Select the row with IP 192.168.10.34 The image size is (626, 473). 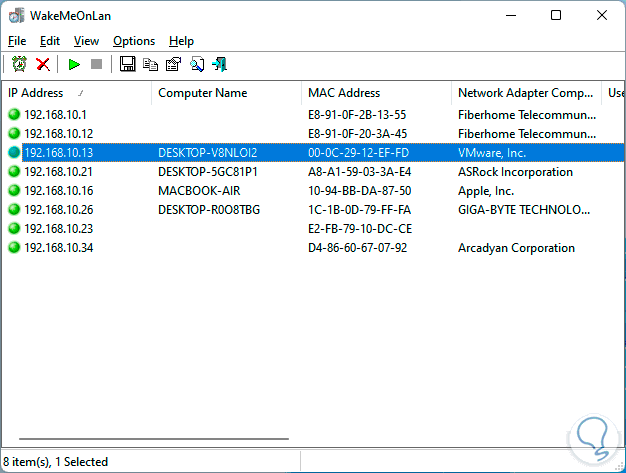pyautogui.click(x=313, y=247)
